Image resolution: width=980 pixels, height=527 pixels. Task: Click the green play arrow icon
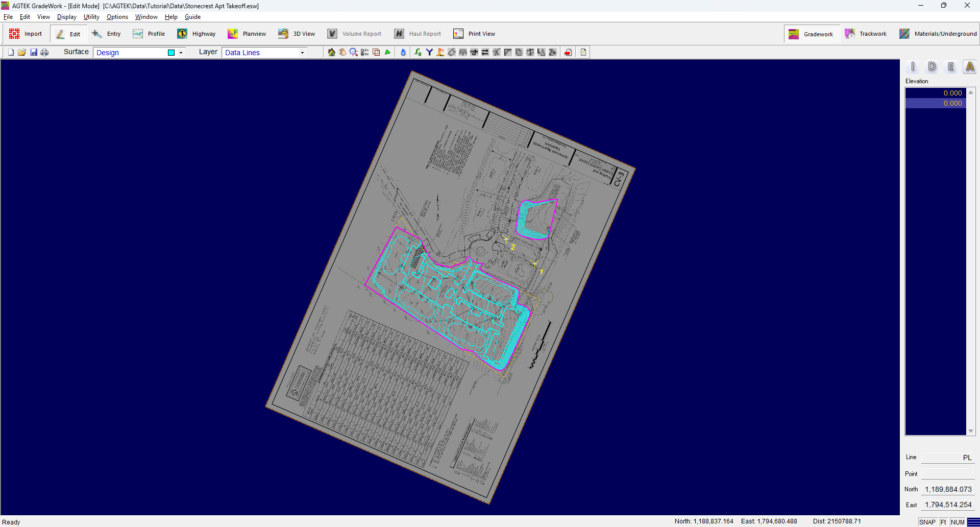point(387,52)
